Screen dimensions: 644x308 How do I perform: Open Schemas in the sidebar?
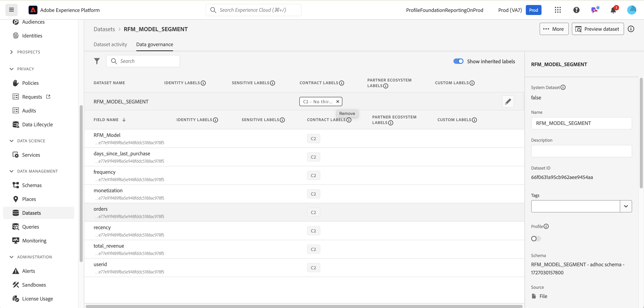(x=32, y=185)
